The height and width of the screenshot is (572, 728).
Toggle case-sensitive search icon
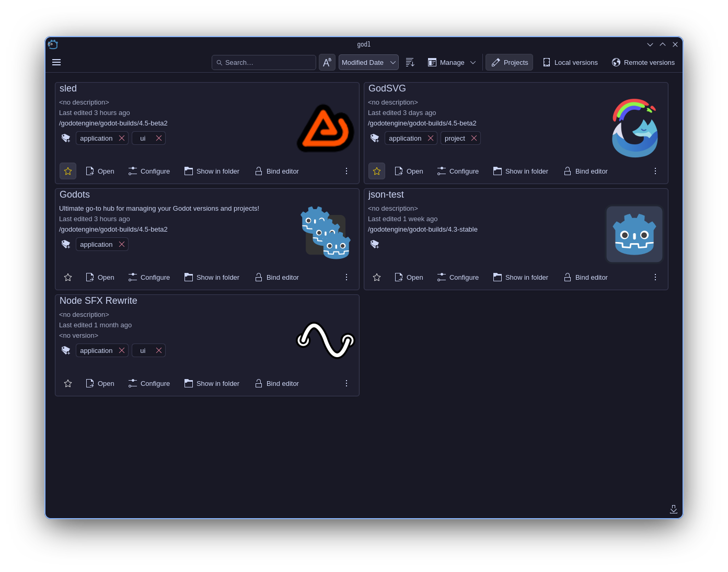coord(327,62)
